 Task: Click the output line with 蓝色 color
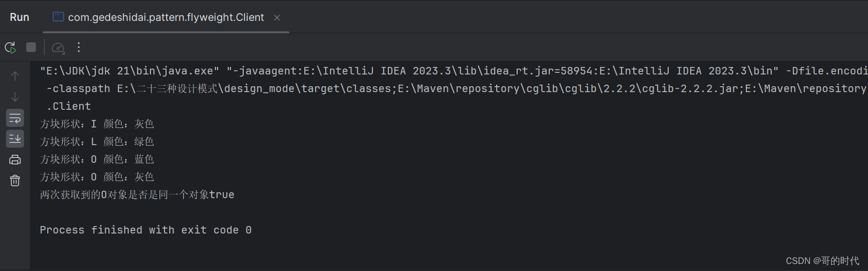(97, 160)
